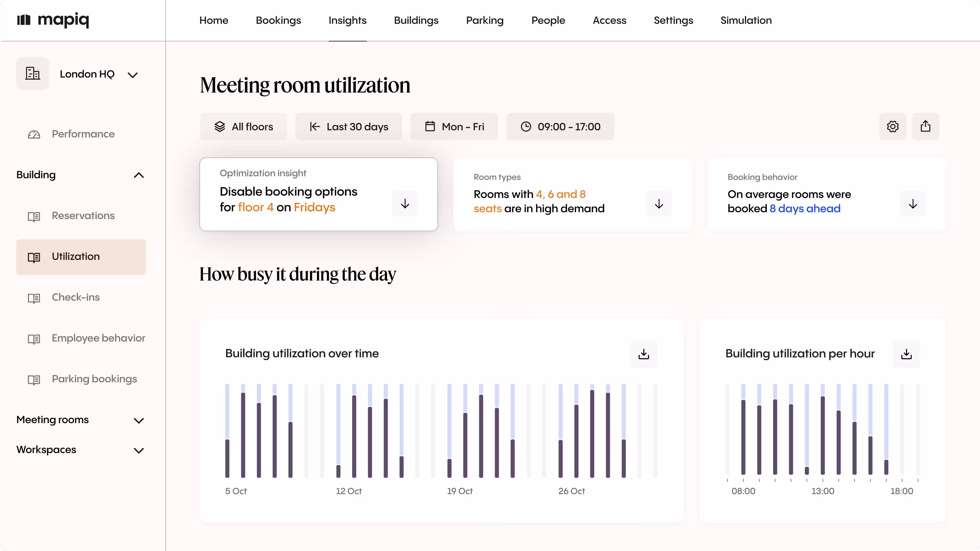The height and width of the screenshot is (551, 980).
Task: Change the Last 30 days filter
Action: [x=348, y=127]
